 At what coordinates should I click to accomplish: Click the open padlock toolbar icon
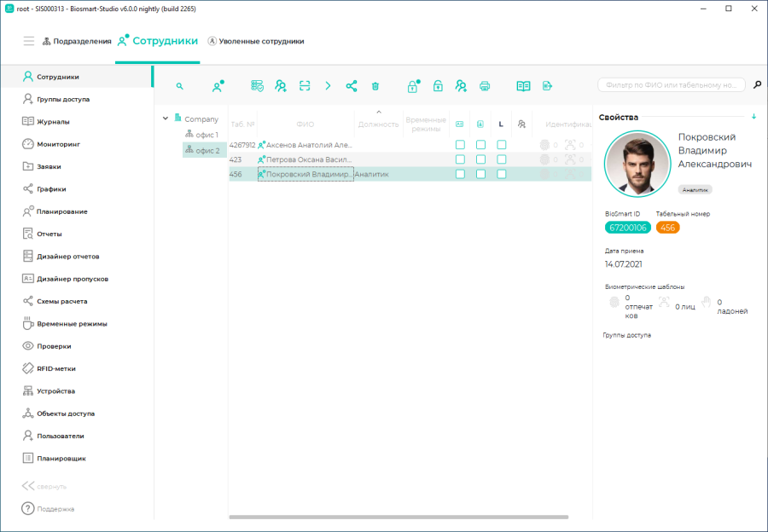tap(438, 86)
